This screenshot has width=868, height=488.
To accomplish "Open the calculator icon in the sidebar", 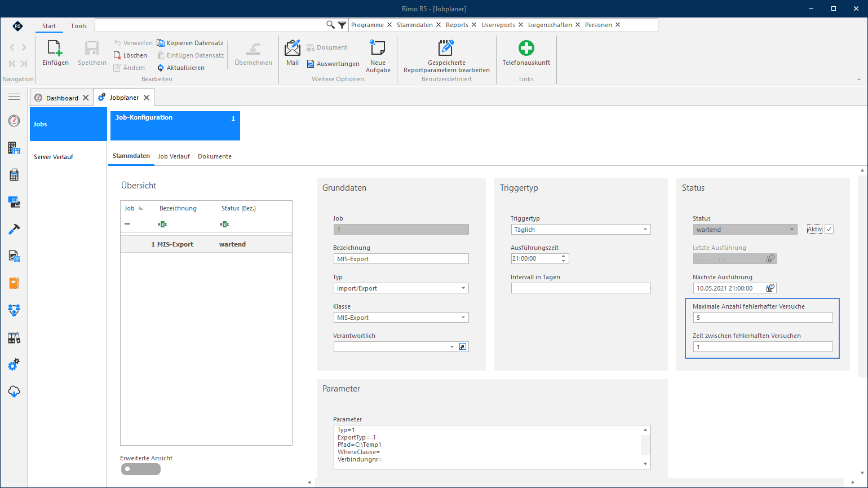I will tap(14, 175).
